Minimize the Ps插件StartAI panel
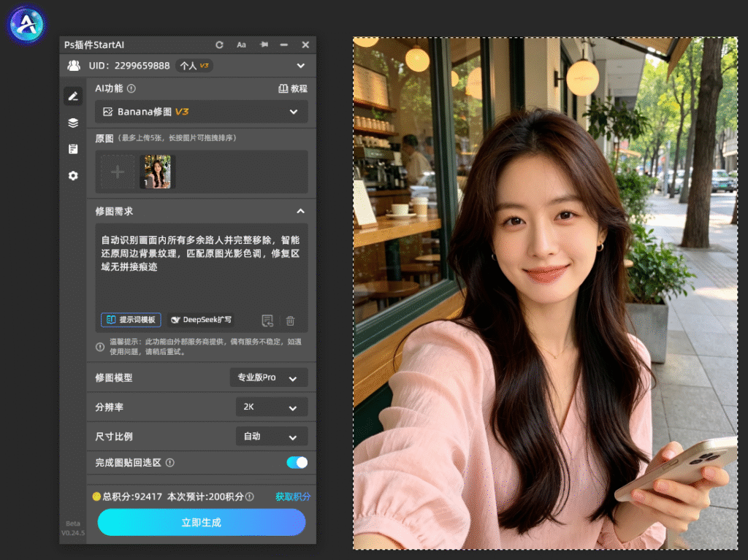This screenshot has height=560, width=748. pyautogui.click(x=284, y=45)
